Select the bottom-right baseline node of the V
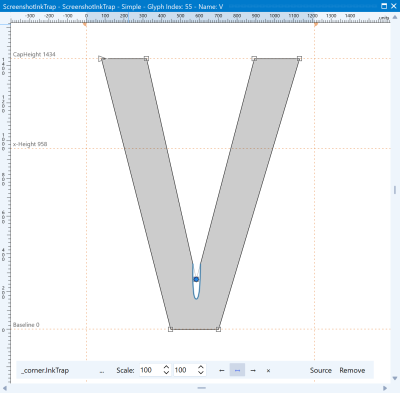The height and width of the screenshot is (393, 400). [x=218, y=329]
